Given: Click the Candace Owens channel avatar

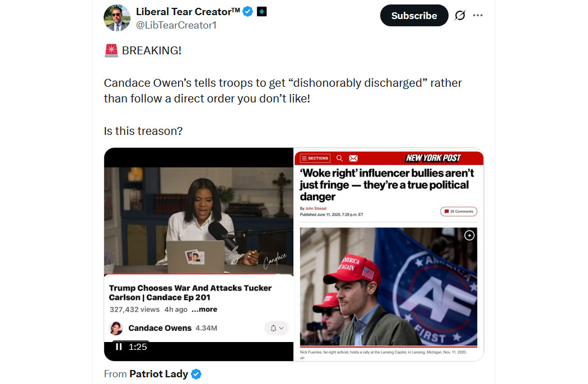Looking at the screenshot, I should coord(116,328).
